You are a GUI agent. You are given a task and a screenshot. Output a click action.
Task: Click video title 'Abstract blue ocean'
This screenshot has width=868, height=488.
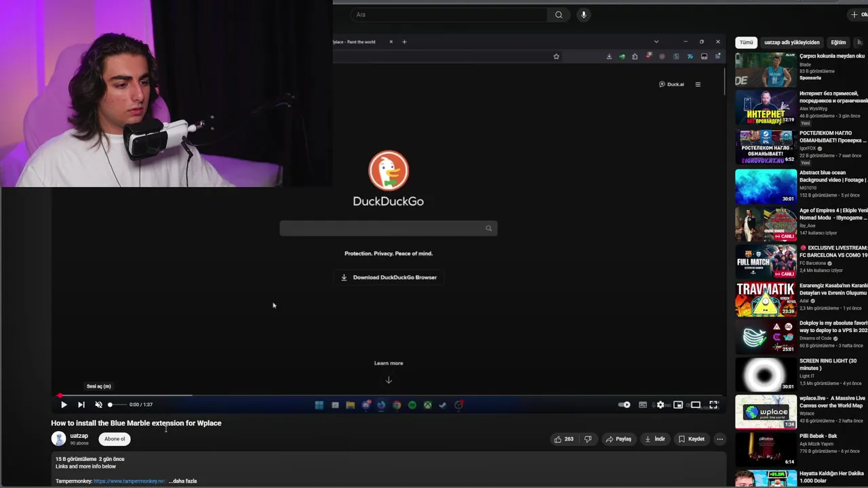tap(832, 176)
